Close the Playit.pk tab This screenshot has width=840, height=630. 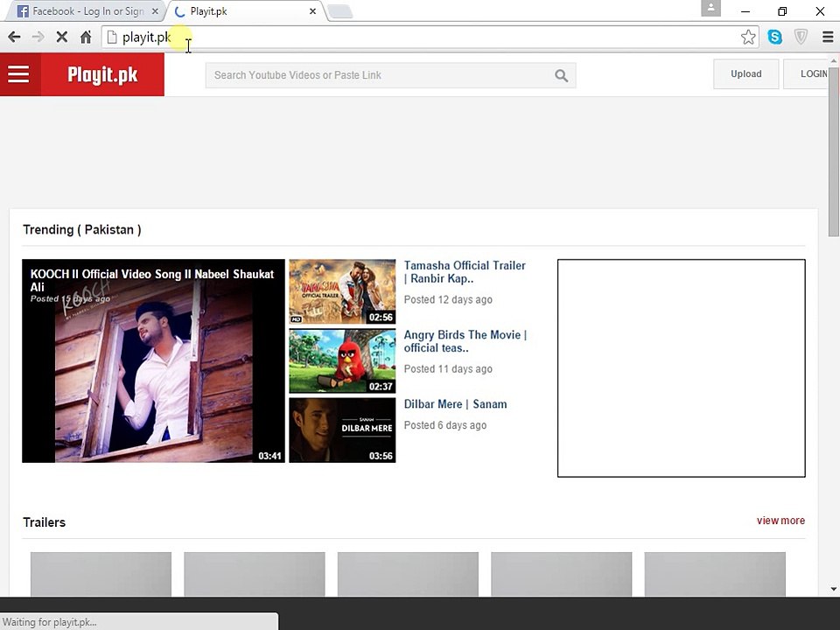click(313, 11)
